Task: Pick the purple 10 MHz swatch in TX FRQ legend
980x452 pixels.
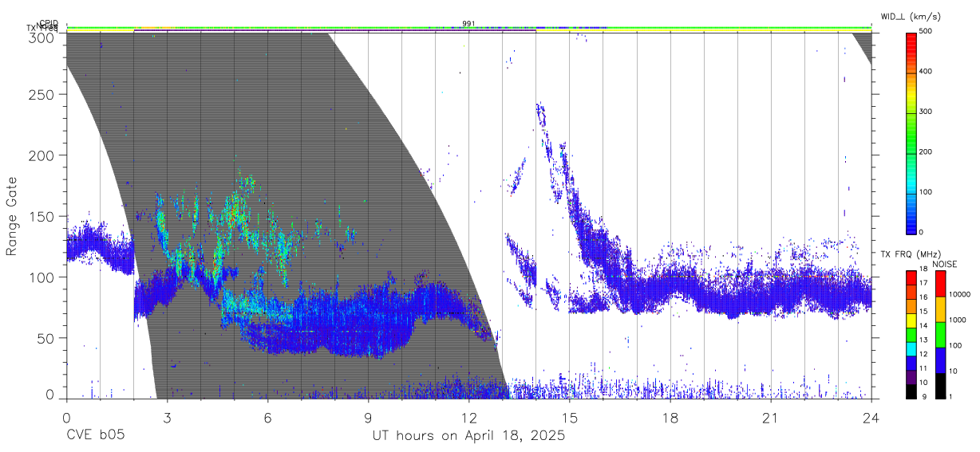Action: [911, 377]
